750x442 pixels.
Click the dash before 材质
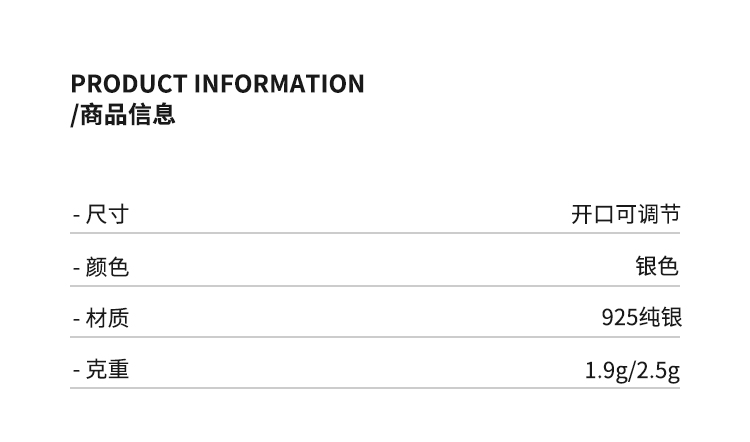76,320
